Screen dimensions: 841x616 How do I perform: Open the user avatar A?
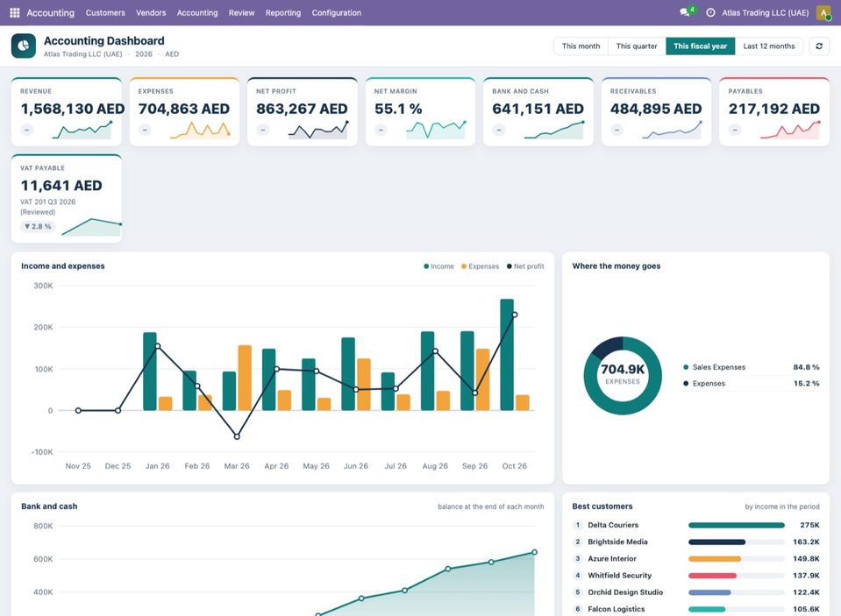[x=823, y=12]
